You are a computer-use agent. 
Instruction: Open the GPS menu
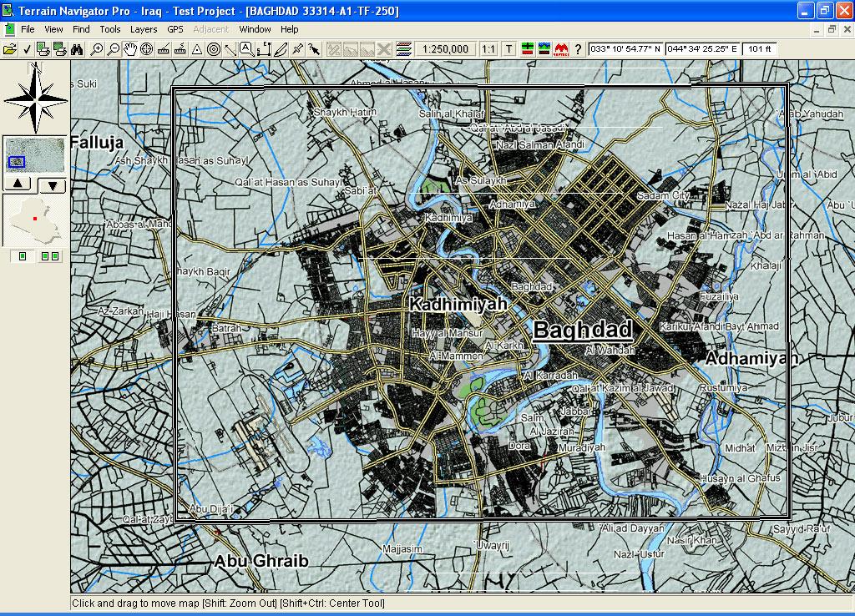point(175,29)
